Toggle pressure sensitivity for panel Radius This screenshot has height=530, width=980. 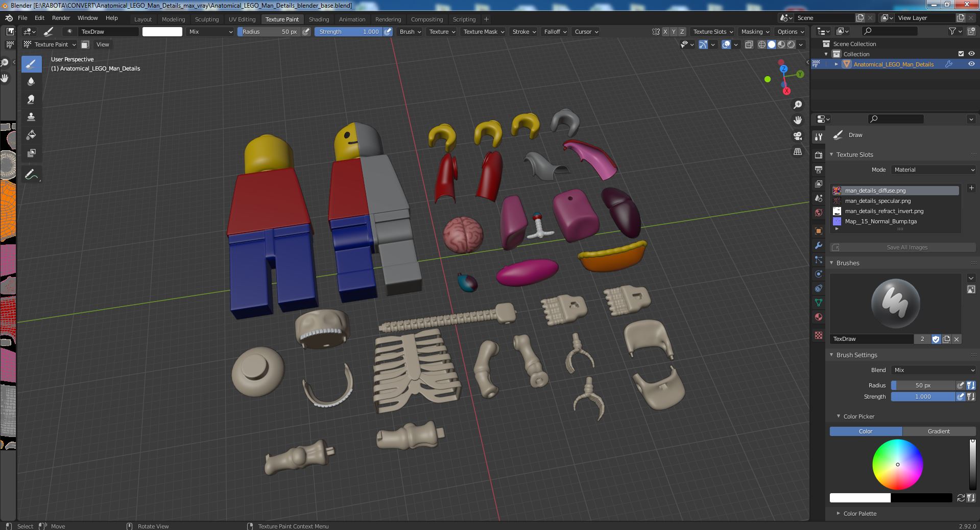pyautogui.click(x=961, y=385)
